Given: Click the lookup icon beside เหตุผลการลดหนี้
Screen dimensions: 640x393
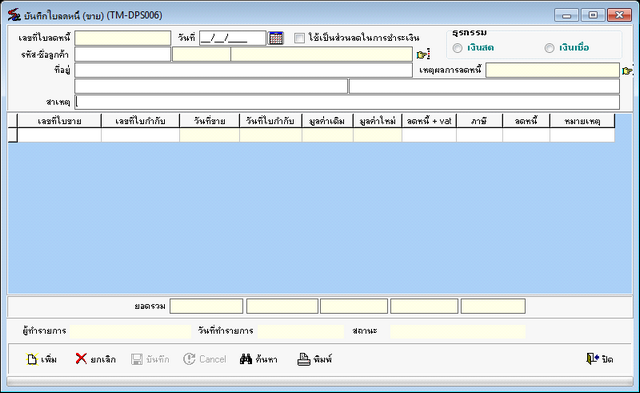Looking at the screenshot, I should point(627,70).
